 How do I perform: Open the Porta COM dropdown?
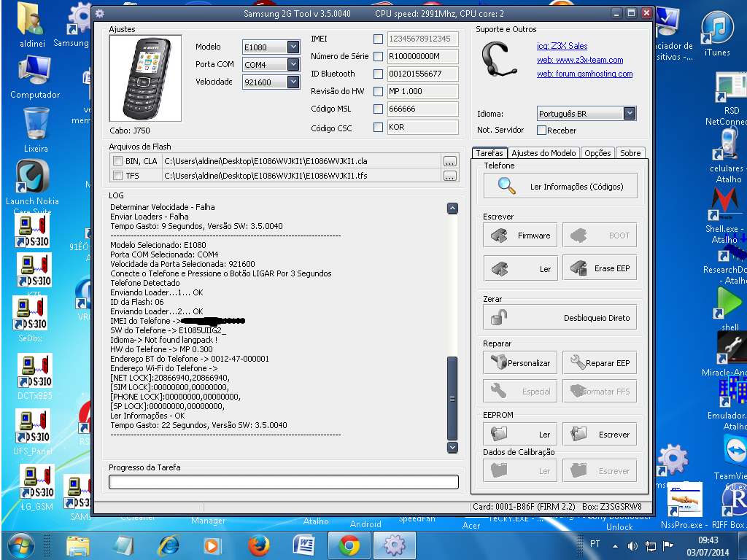[293, 64]
